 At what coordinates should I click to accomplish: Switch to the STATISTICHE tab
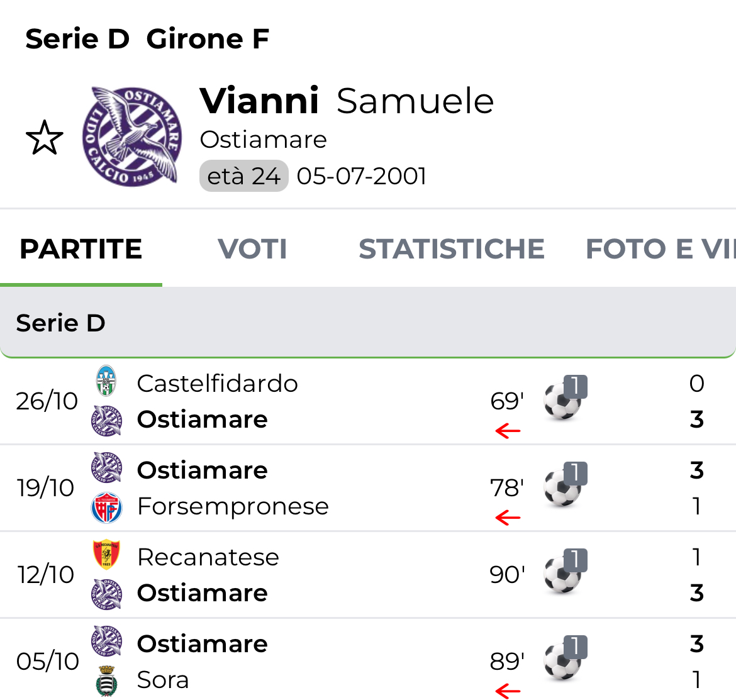(x=451, y=249)
